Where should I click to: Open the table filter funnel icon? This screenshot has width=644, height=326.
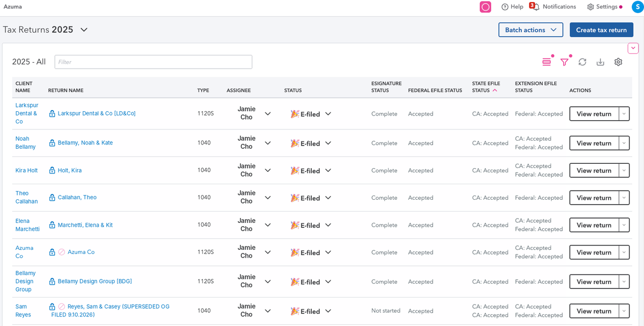click(x=564, y=62)
